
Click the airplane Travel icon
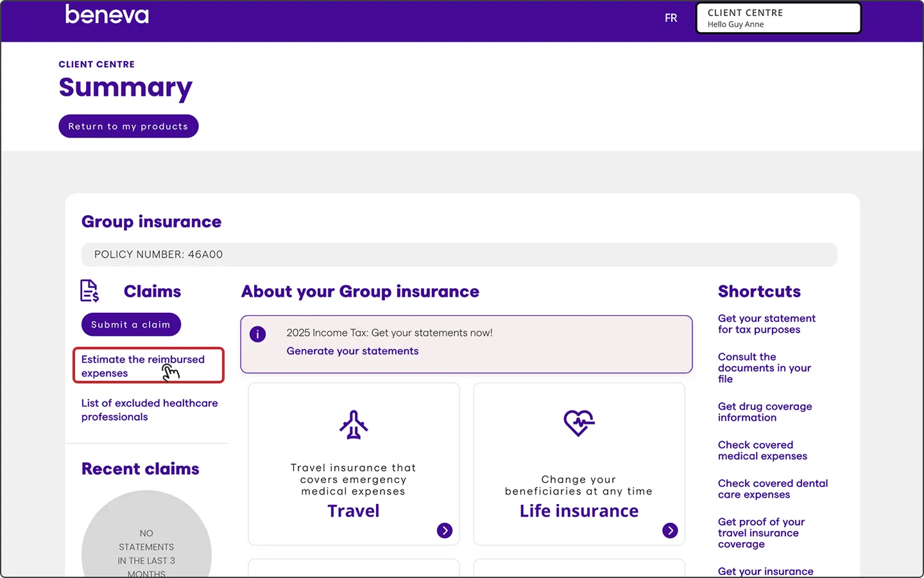[354, 425]
